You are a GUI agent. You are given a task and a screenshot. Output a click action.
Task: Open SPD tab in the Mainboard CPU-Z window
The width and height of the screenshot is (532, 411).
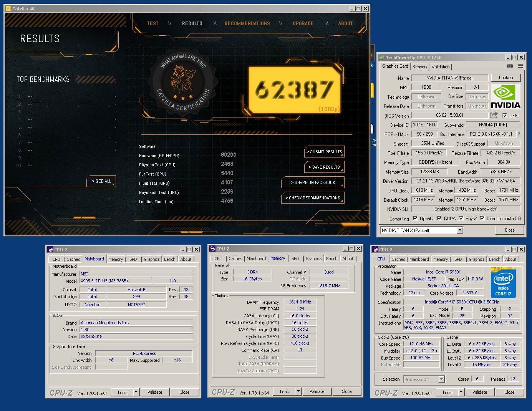pyautogui.click(x=133, y=259)
